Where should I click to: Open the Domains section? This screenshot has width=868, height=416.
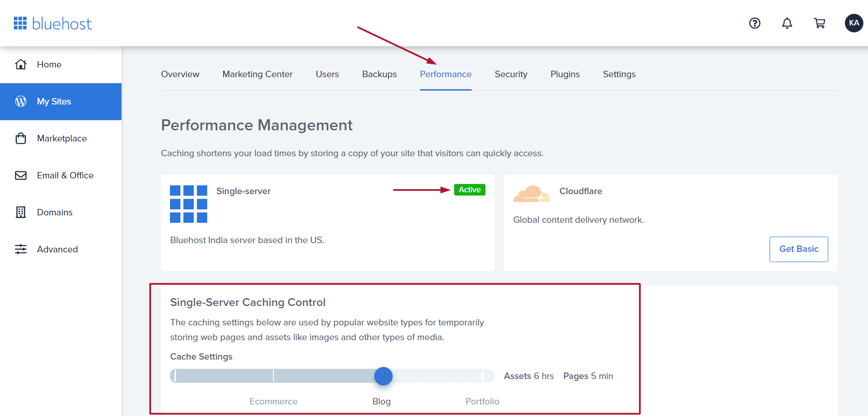pos(61,212)
